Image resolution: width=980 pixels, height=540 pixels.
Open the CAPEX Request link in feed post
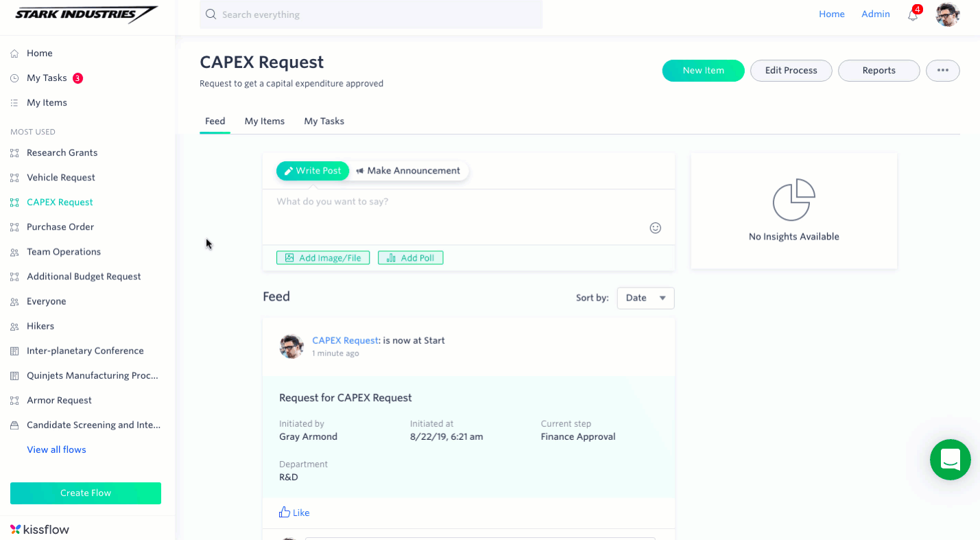[345, 340]
